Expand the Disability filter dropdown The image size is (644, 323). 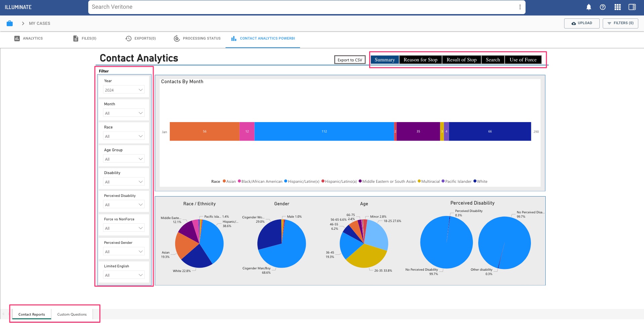tap(124, 182)
